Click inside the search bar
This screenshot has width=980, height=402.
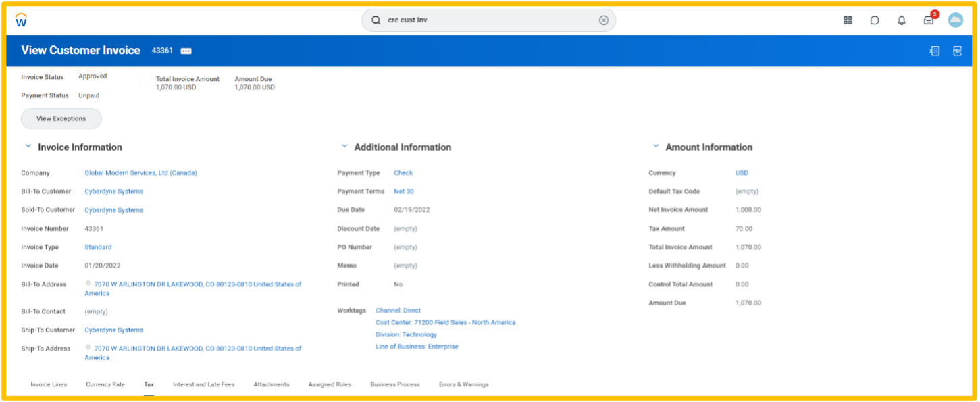[473, 20]
